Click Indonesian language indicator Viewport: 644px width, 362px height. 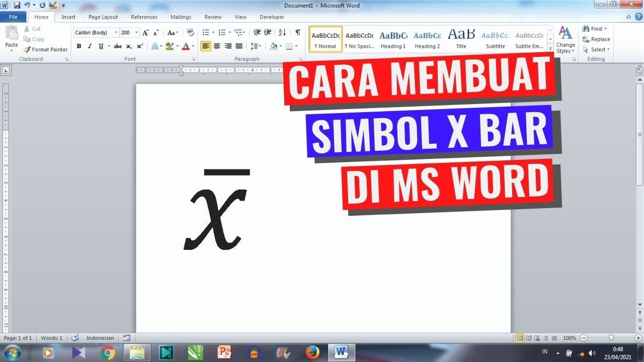(x=100, y=338)
